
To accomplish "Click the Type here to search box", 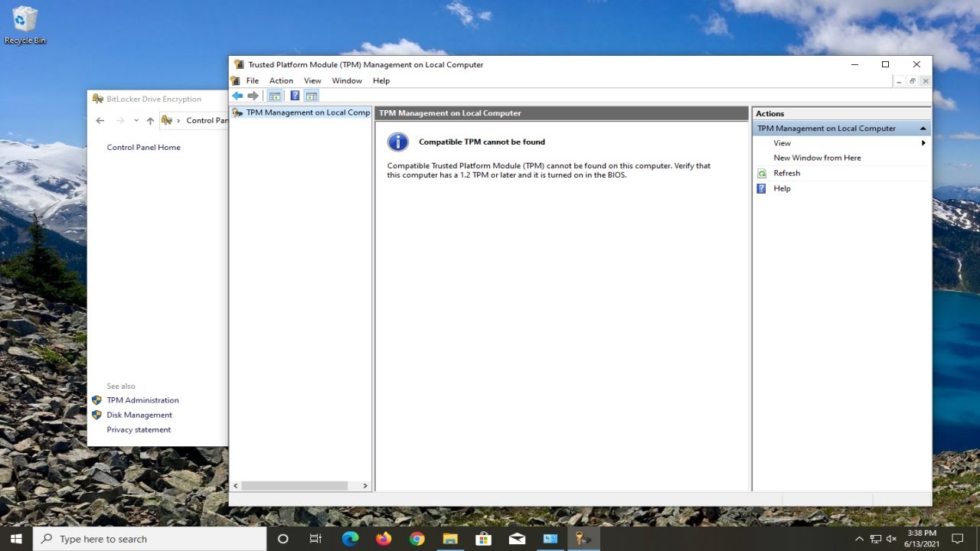I will [x=149, y=539].
